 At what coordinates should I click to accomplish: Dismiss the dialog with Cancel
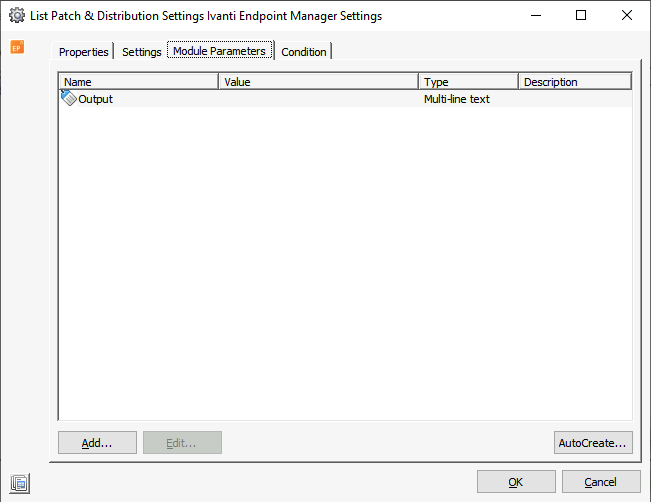601,482
